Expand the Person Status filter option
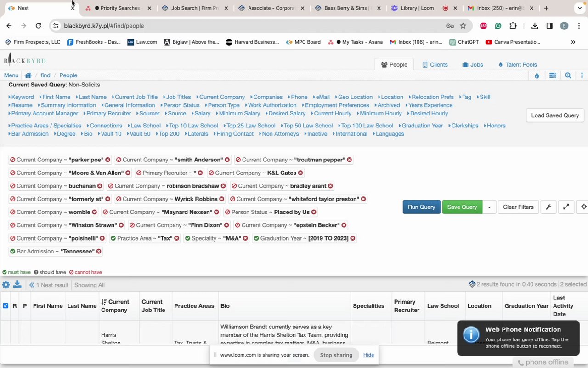Screen dimensions: 588x368 180,105
